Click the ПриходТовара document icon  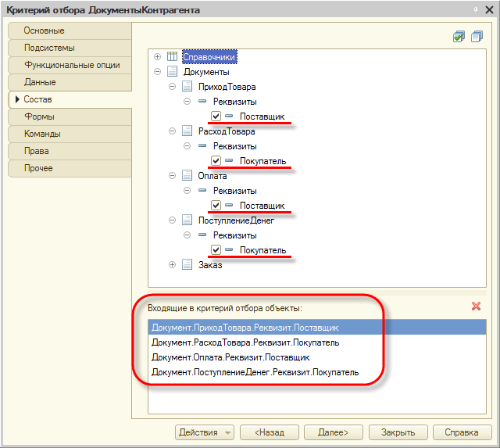click(187, 86)
